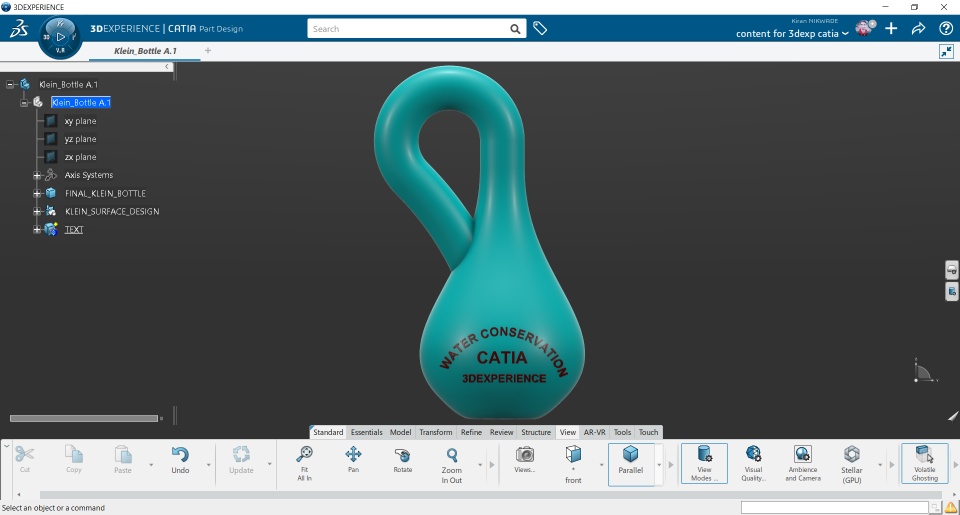Click the action bar horizontal scrollbar
Viewport: 960px width, 515px height.
coord(490,494)
